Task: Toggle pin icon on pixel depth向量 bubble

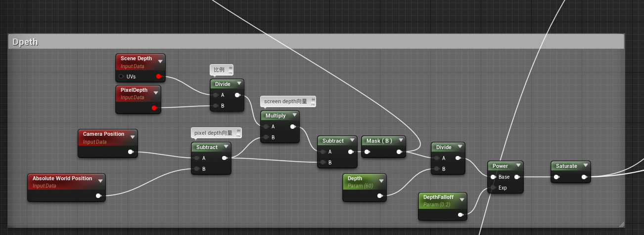Action: point(238,131)
